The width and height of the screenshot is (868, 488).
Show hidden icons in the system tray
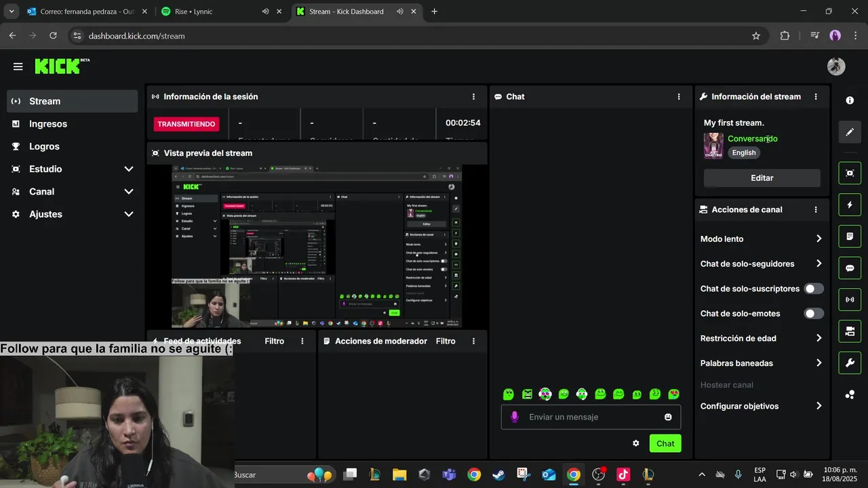click(702, 474)
